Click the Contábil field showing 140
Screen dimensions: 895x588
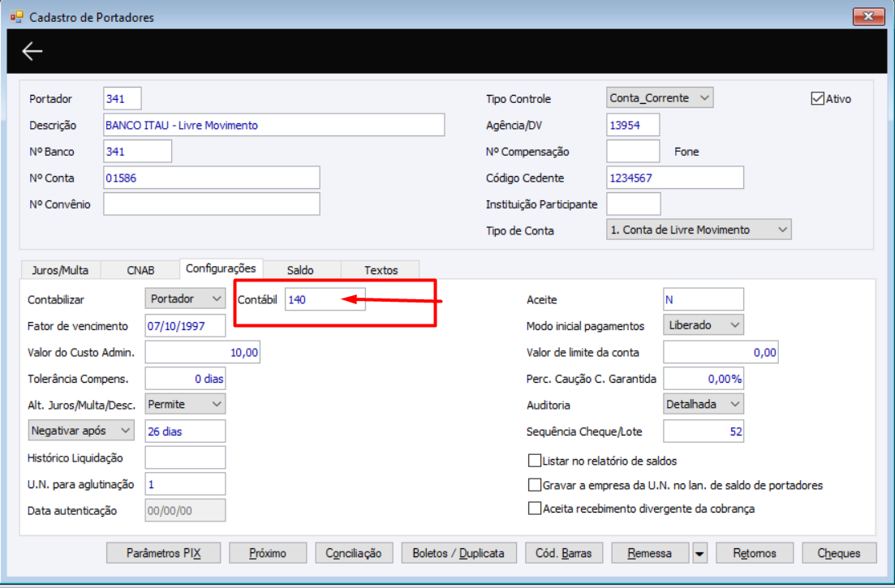[325, 299]
